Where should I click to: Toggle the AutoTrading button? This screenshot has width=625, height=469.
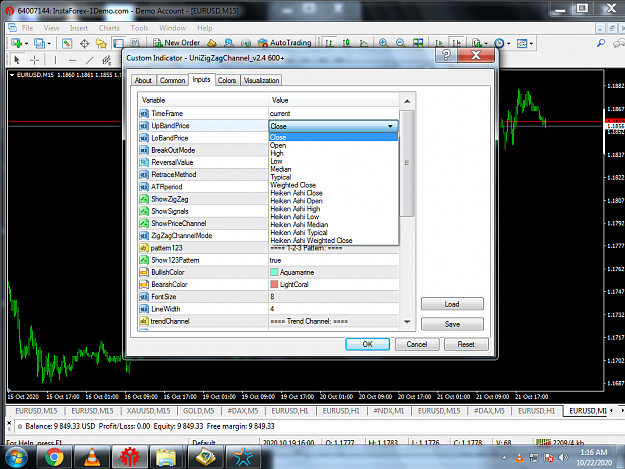284,43
